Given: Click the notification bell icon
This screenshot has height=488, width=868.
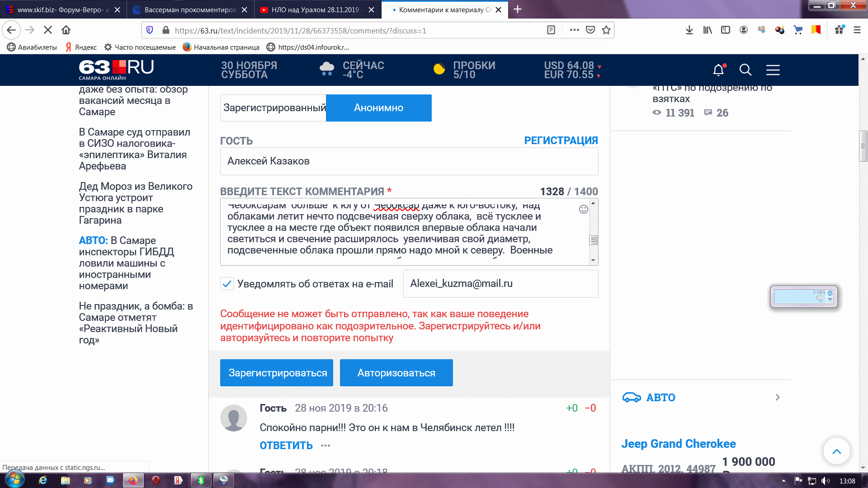Looking at the screenshot, I should point(718,70).
